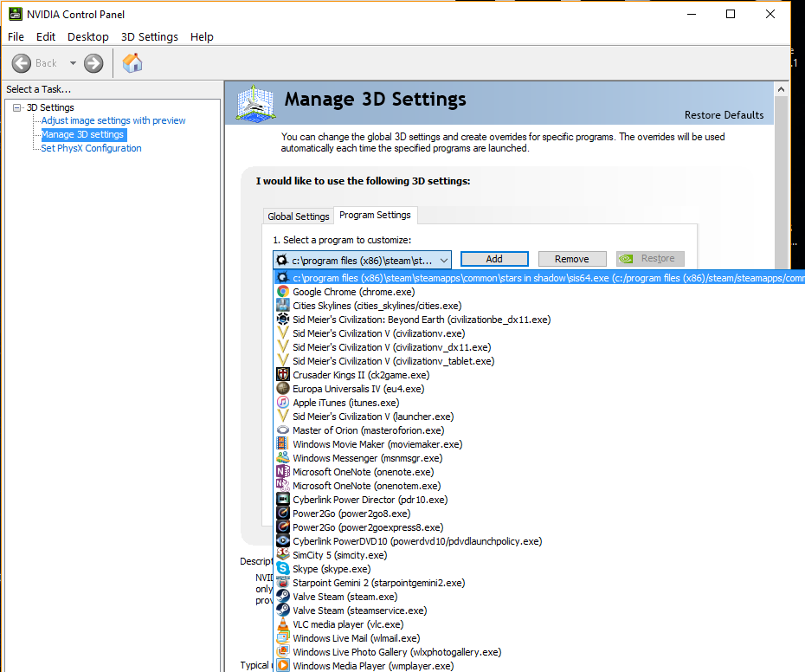
Task: Click the Windows Media Player icon
Action: [283, 666]
